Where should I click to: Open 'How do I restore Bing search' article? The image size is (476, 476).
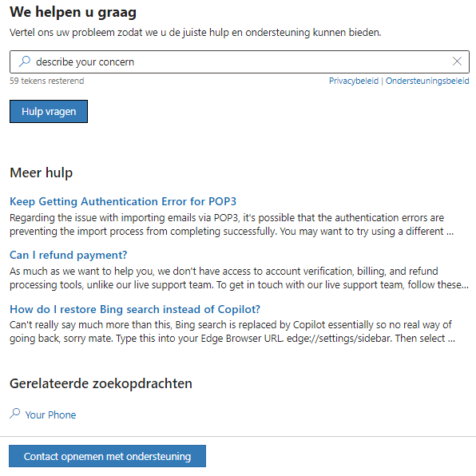(135, 309)
